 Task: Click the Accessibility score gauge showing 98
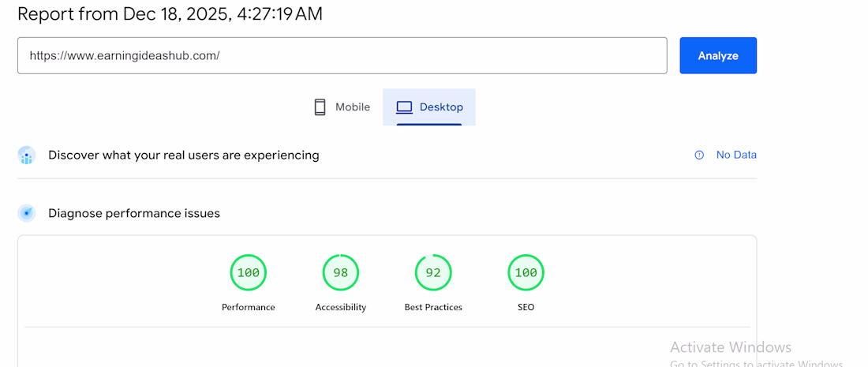[x=341, y=273]
